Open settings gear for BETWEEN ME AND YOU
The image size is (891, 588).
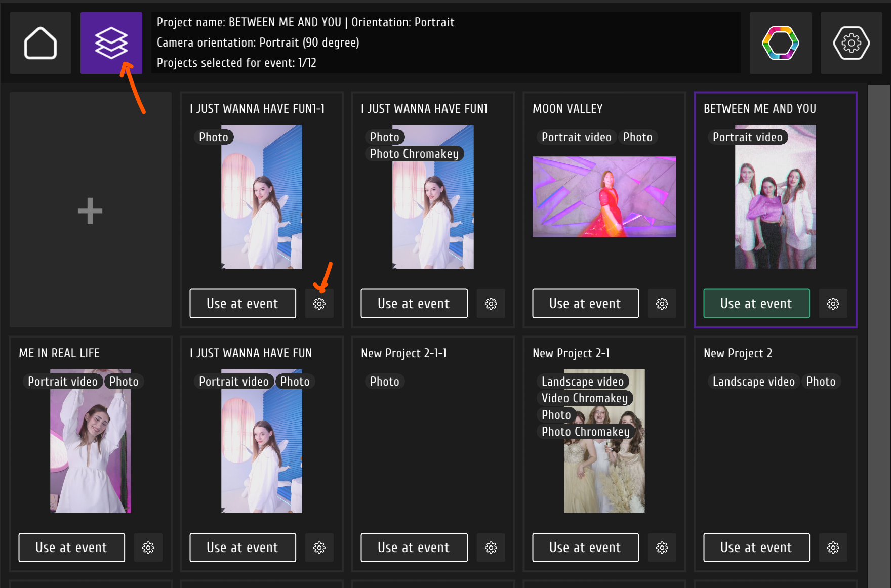pyautogui.click(x=833, y=304)
